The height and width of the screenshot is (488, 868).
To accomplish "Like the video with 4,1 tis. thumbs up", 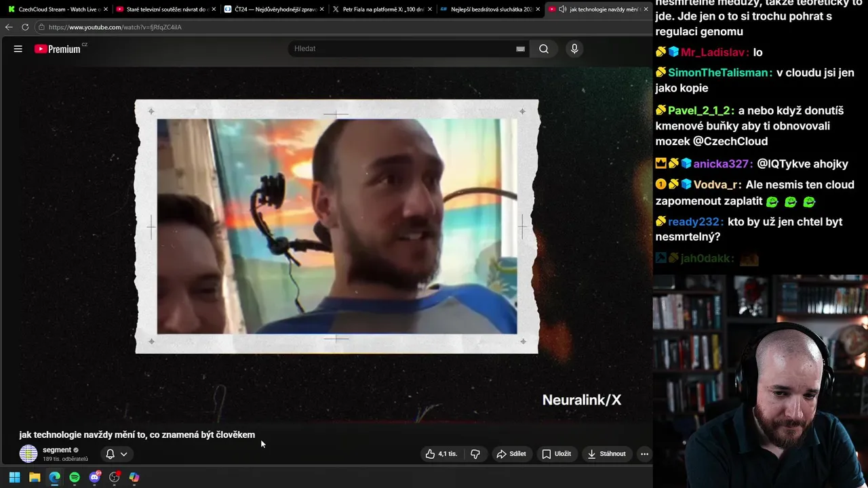I will [x=441, y=454].
